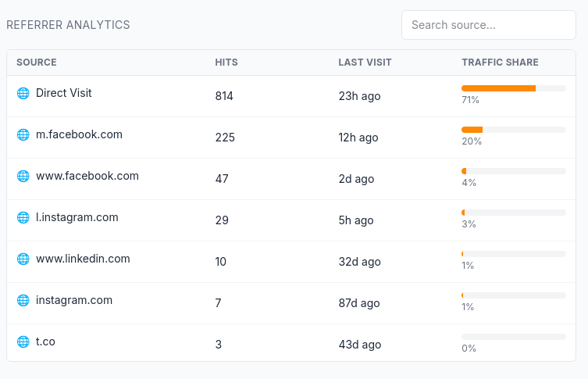Click the globe icon beside t.co
The width and height of the screenshot is (588, 379).
coord(23,341)
